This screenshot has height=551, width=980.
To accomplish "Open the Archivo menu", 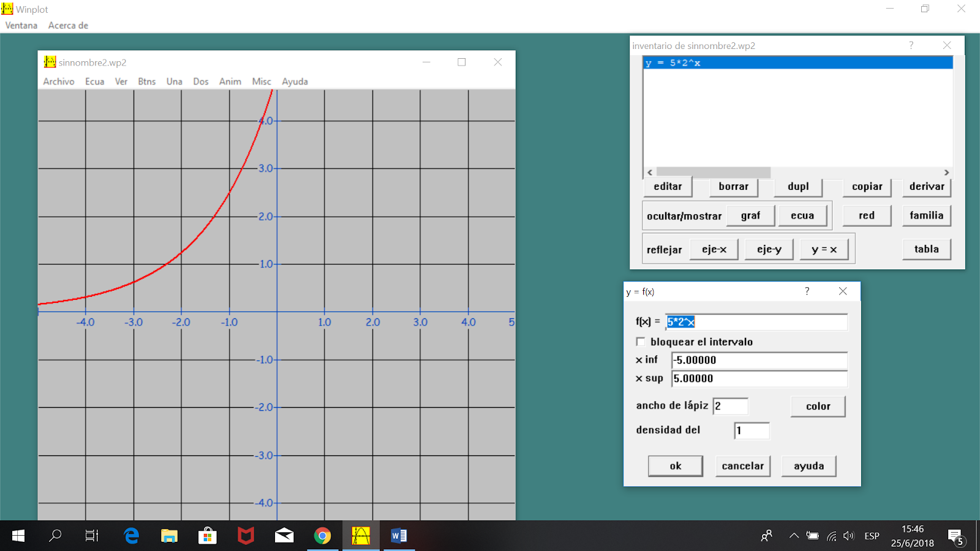I will 59,81.
